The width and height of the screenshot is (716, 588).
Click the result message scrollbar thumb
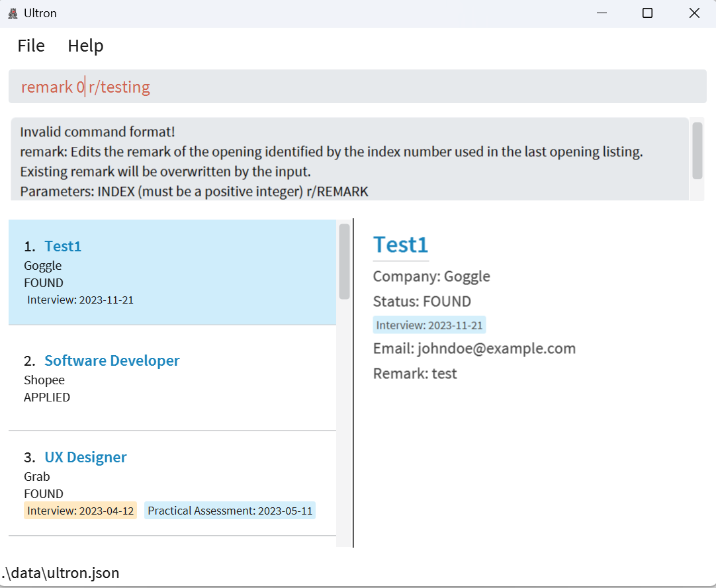[697, 151]
